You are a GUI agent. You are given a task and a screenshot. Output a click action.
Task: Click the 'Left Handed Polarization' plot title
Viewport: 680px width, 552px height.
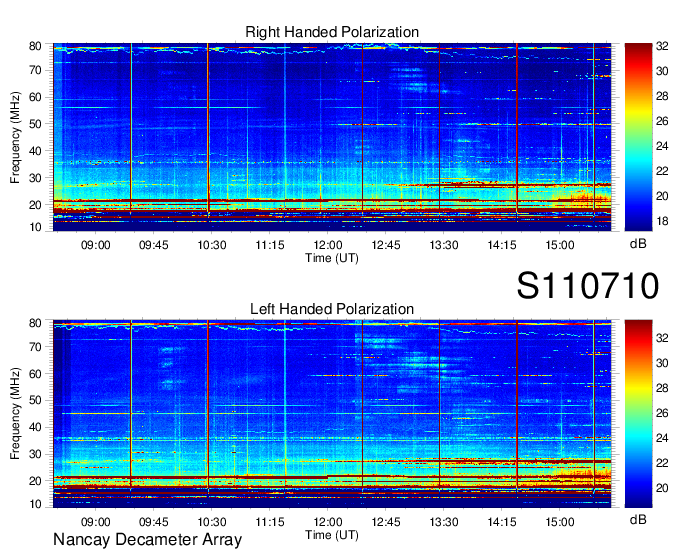332,309
